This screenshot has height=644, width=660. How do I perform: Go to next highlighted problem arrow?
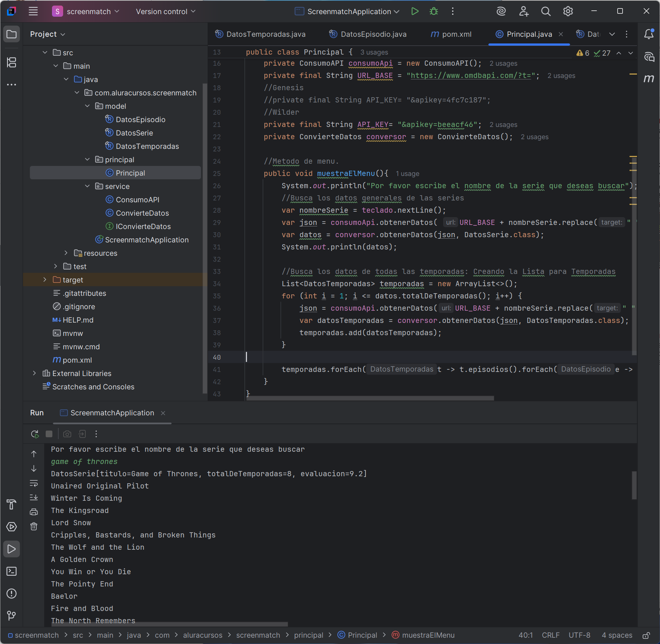click(x=631, y=53)
